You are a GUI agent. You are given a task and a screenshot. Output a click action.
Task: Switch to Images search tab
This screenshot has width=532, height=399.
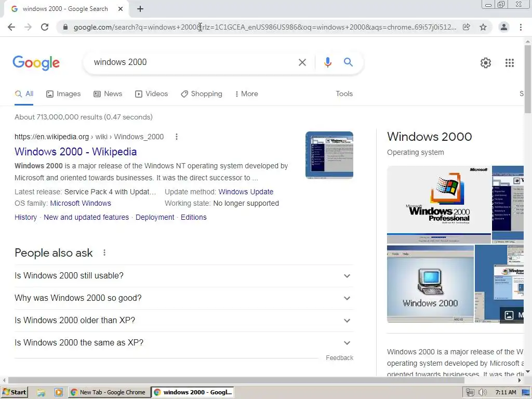(63, 94)
